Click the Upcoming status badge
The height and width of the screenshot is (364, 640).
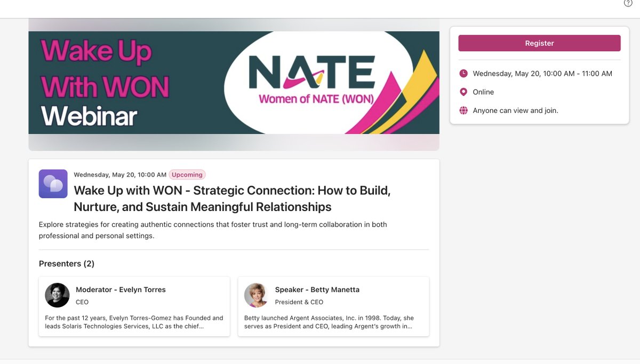pos(187,175)
